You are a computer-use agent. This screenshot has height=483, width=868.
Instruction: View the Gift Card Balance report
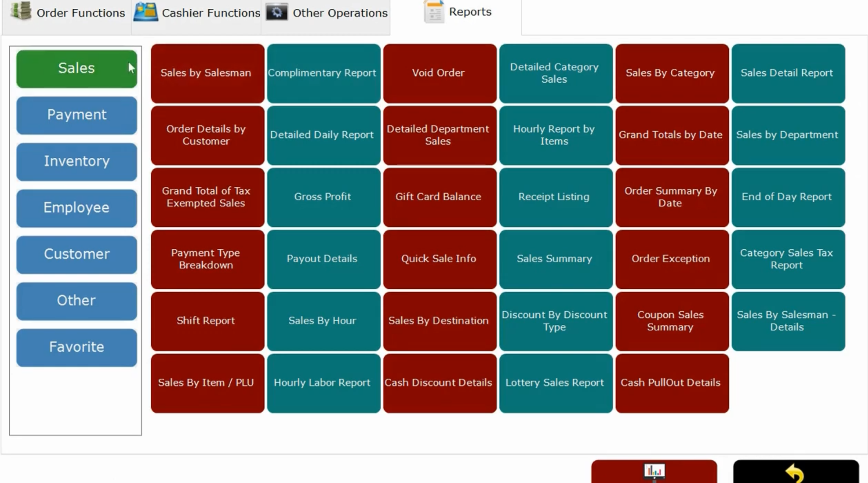pyautogui.click(x=438, y=196)
